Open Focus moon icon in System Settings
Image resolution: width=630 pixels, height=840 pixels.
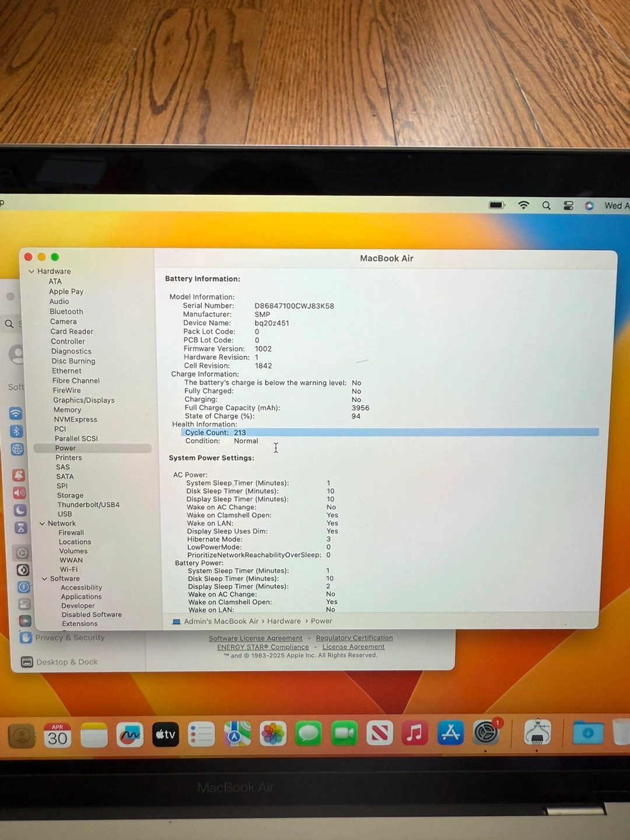[x=20, y=510]
